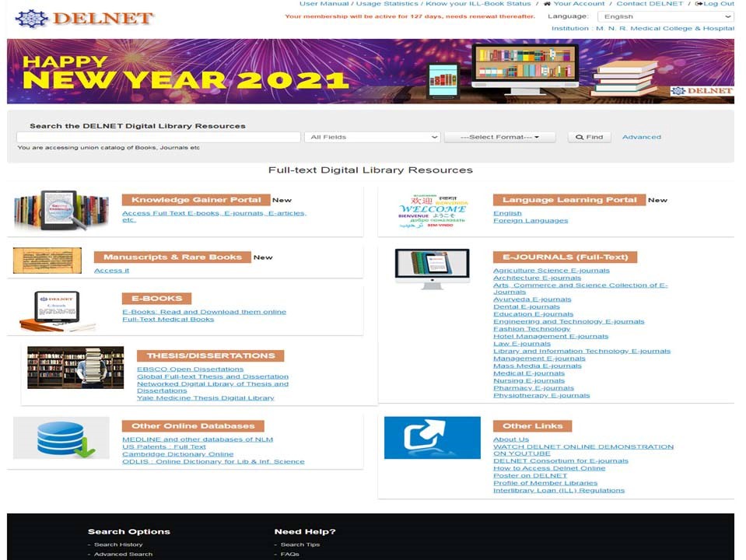Screen dimensions: 746x560
Task: Open Fashion Technology link
Action: 531,329
